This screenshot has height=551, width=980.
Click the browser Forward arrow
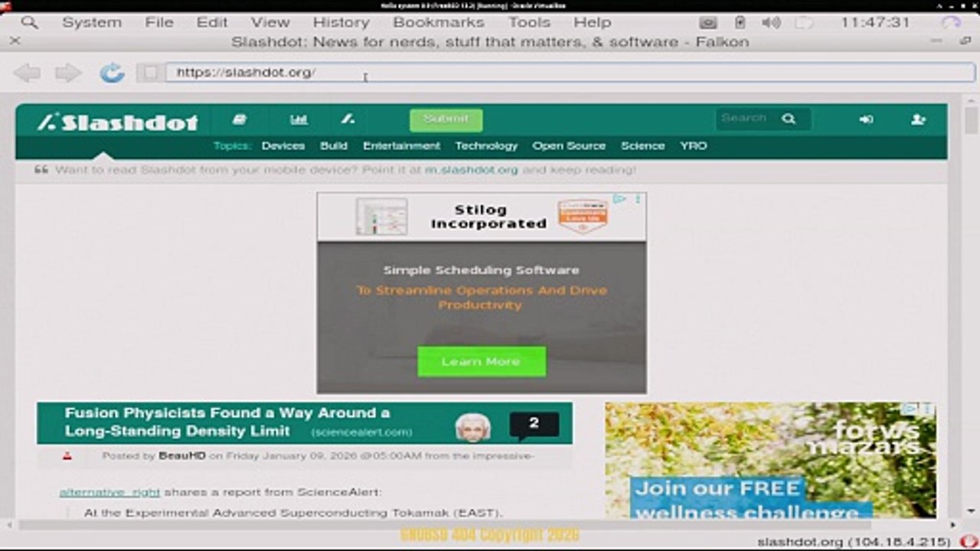pos(68,73)
